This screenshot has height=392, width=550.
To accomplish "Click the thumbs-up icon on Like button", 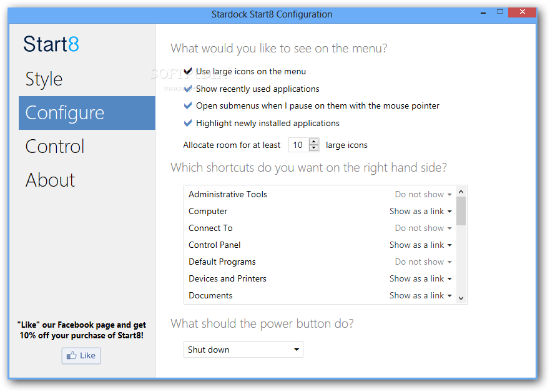I will tap(71, 355).
